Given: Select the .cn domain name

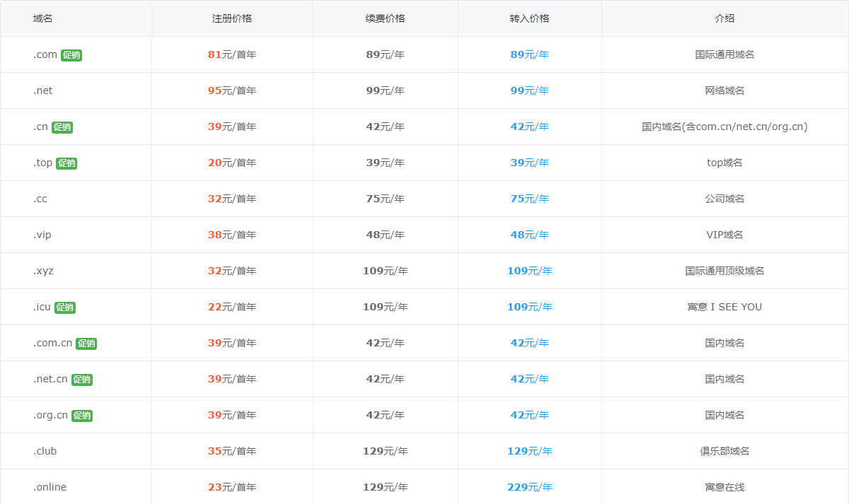Looking at the screenshot, I should point(40,127).
